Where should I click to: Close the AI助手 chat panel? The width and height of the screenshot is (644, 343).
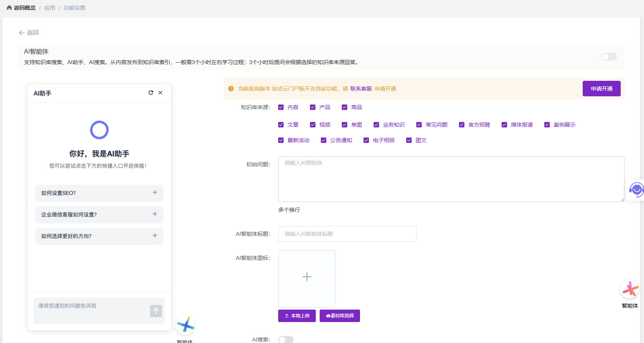[160, 93]
